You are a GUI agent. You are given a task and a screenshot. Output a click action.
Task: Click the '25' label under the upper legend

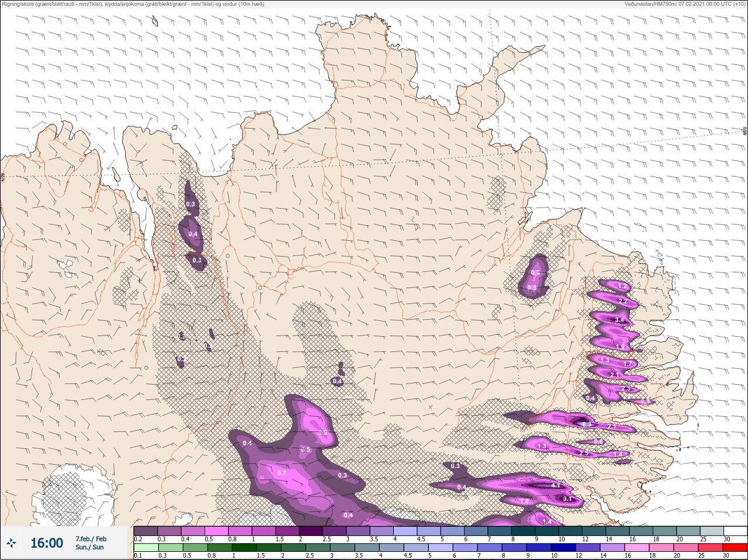click(x=703, y=539)
